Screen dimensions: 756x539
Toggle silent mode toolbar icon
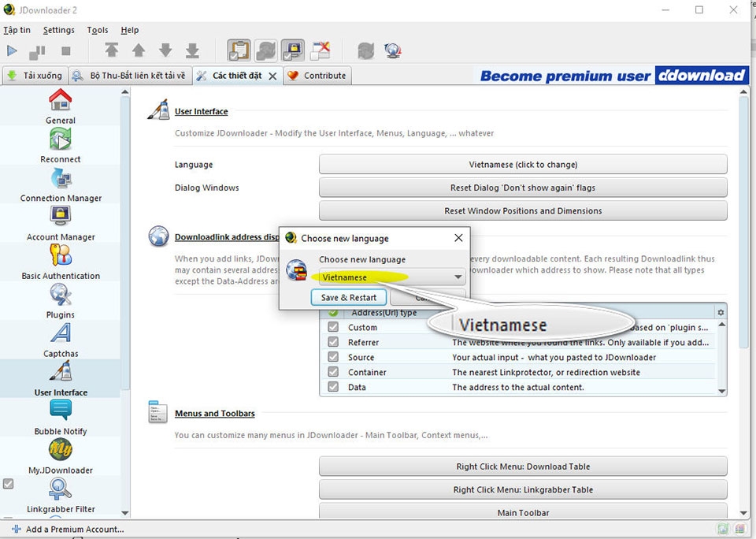click(321, 50)
